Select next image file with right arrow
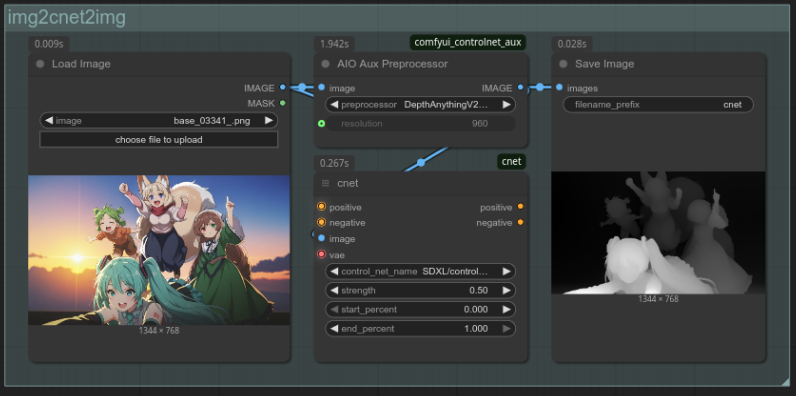Viewport: 796px width, 396px height. coord(269,121)
